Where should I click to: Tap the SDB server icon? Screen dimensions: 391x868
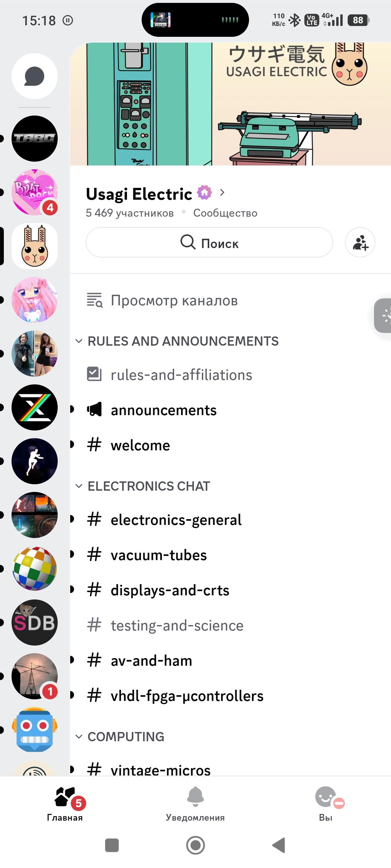[x=34, y=623]
